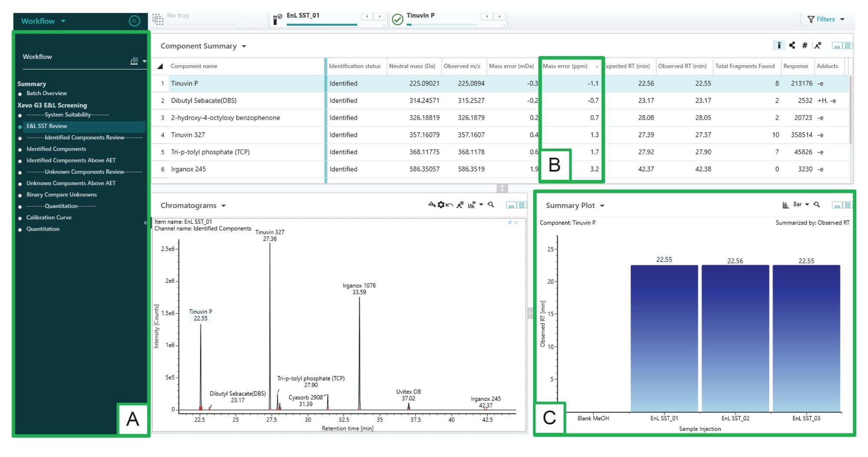868x457 pixels.
Task: Click chromatogram peak select tool icon
Action: pyautogui.click(x=432, y=205)
